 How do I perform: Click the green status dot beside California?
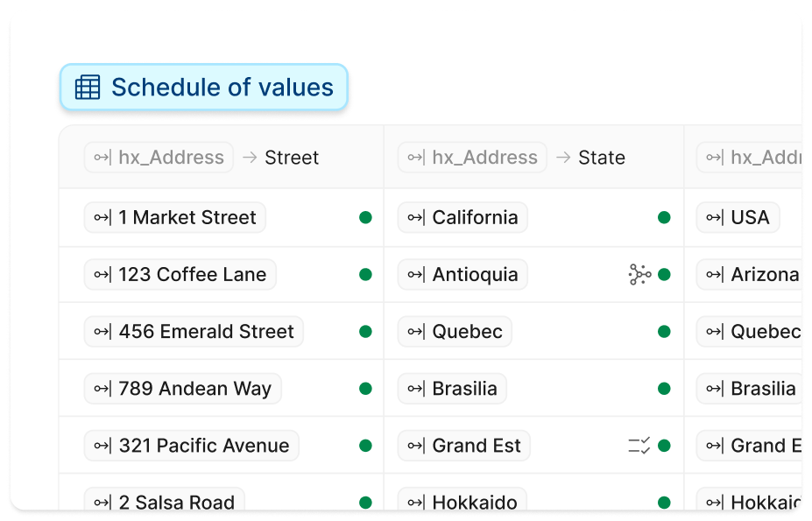coord(664,217)
